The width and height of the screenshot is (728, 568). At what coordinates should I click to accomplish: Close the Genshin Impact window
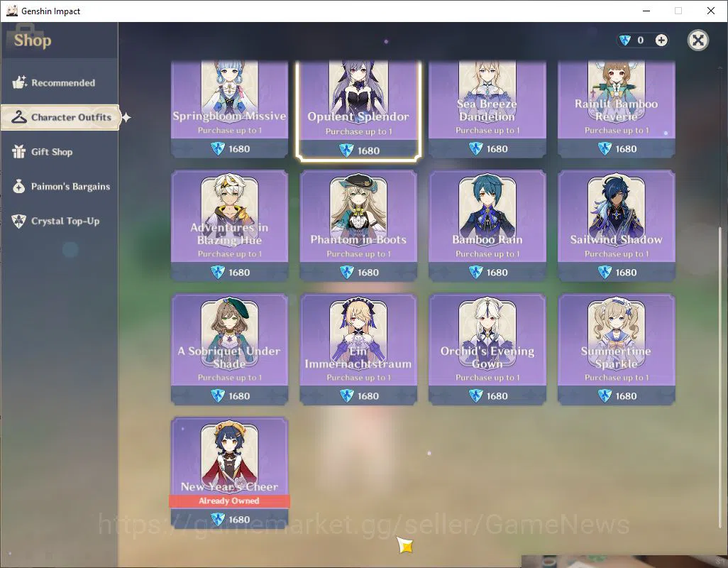pos(711,11)
